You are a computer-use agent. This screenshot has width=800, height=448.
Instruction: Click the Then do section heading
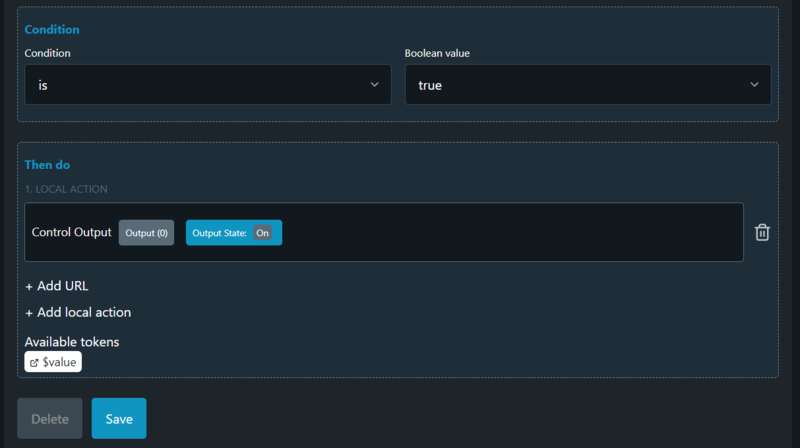pyautogui.click(x=47, y=165)
